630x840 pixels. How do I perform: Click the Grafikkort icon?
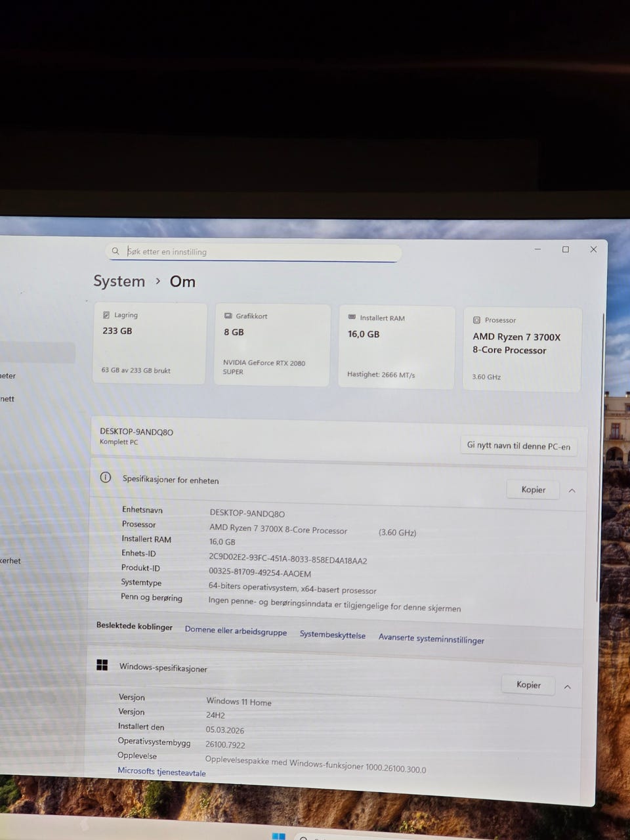228,316
